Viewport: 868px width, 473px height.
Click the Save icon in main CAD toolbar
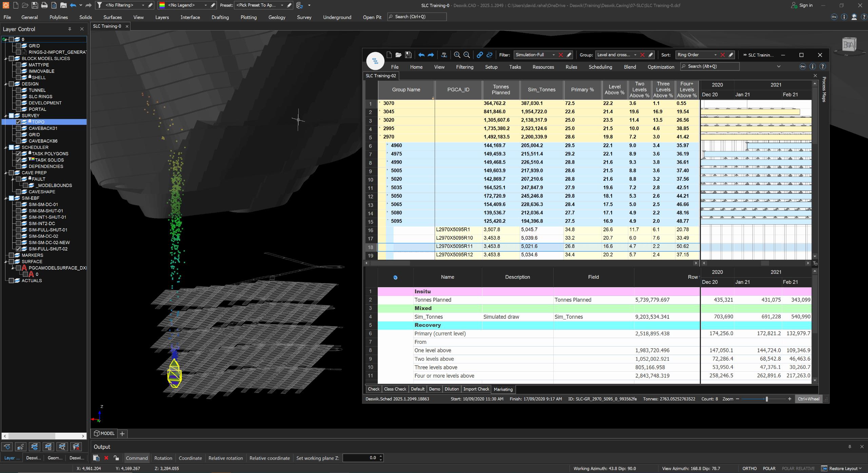coord(35,5)
